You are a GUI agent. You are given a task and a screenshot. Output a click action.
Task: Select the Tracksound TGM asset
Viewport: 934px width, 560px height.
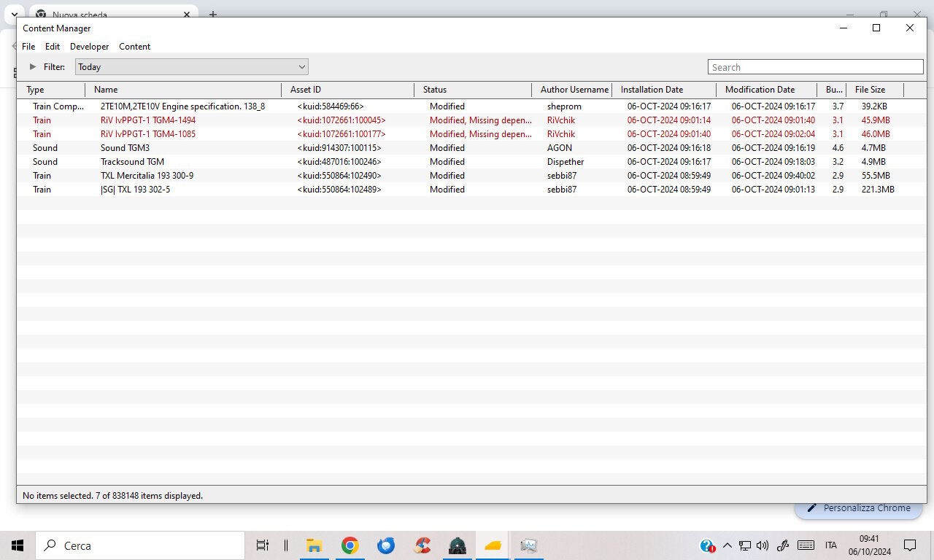pos(471,162)
